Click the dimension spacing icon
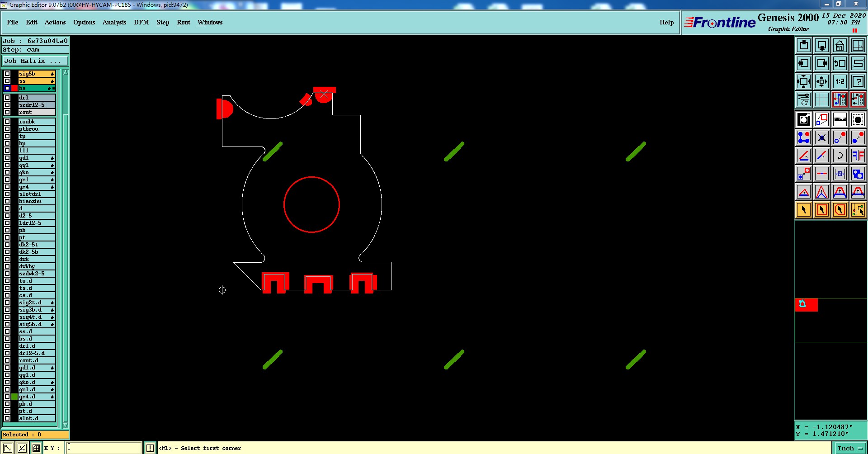This screenshot has height=454, width=868. (840, 174)
